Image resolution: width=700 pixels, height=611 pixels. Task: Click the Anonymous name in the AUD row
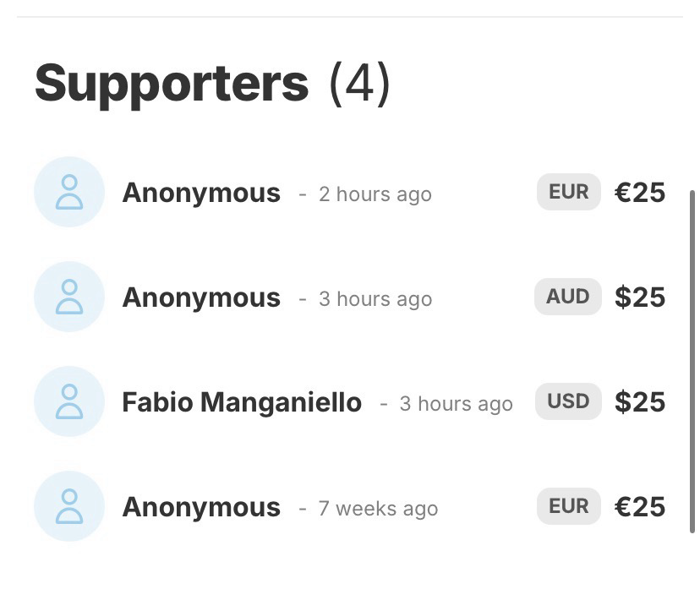[x=201, y=297]
